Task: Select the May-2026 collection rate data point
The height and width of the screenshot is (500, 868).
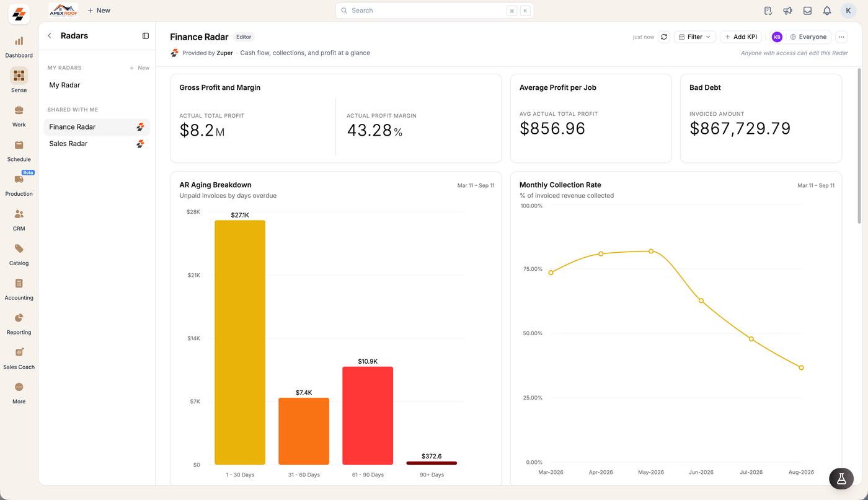Action: coord(651,251)
